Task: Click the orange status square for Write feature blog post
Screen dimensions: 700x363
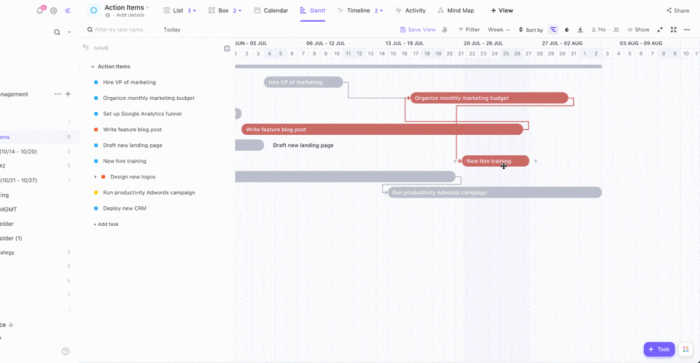Action: 96,129
